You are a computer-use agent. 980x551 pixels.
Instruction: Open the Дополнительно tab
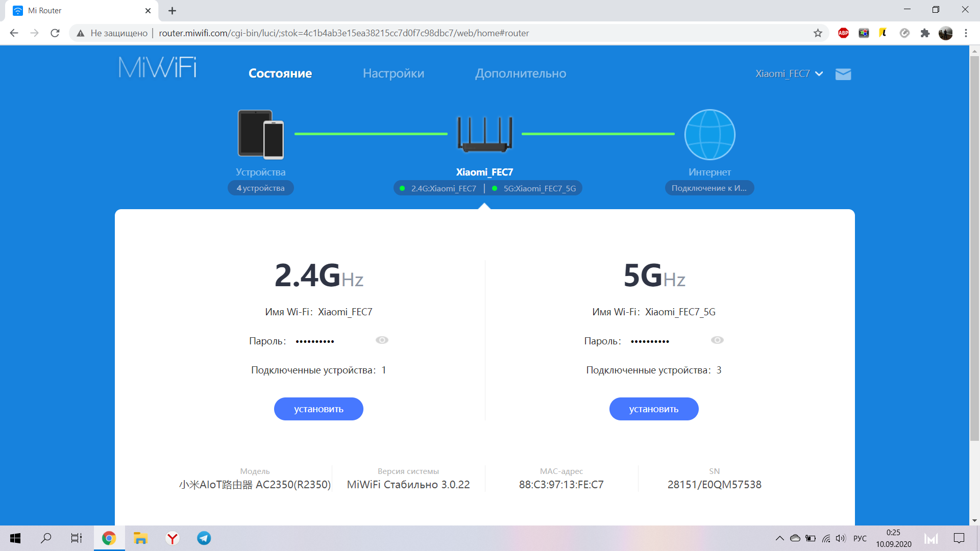(521, 73)
